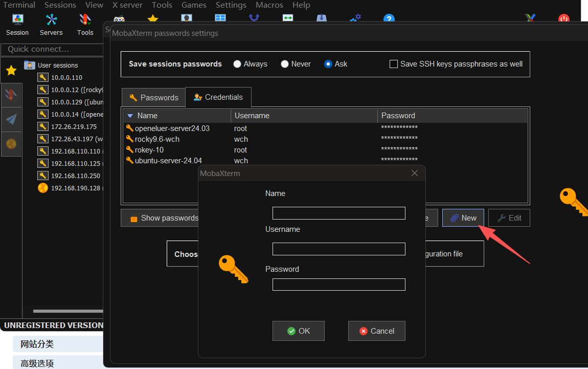
Task: Switch to the Credentials tab
Action: [218, 97]
